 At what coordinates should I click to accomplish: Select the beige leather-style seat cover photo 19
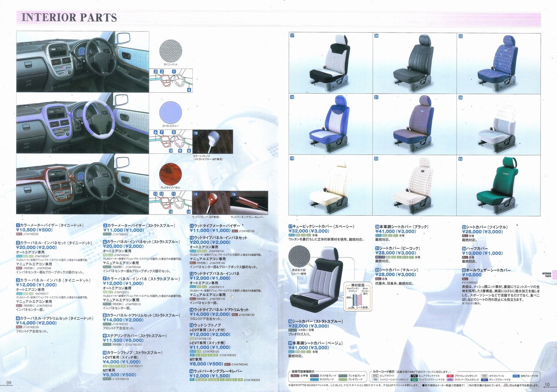[331, 185]
